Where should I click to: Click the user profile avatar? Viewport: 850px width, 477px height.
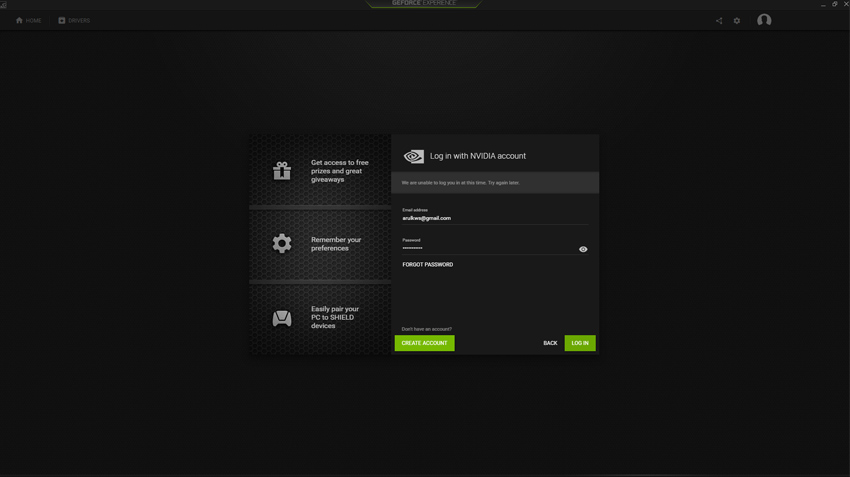point(764,21)
